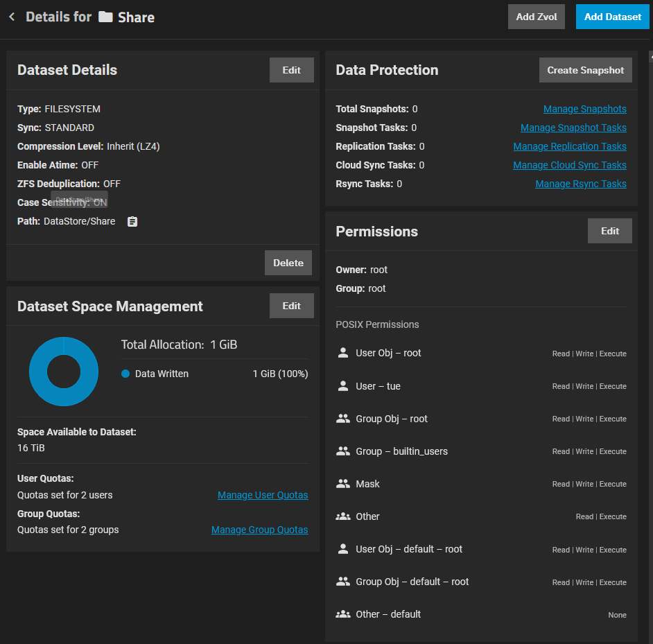Click the User – tue label
653x644 pixels.
[378, 386]
